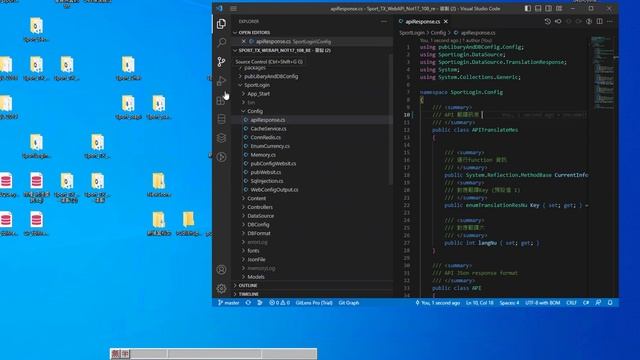Toggle the bottom panel layout button
This screenshot has height=360, width=640.
(538, 8)
